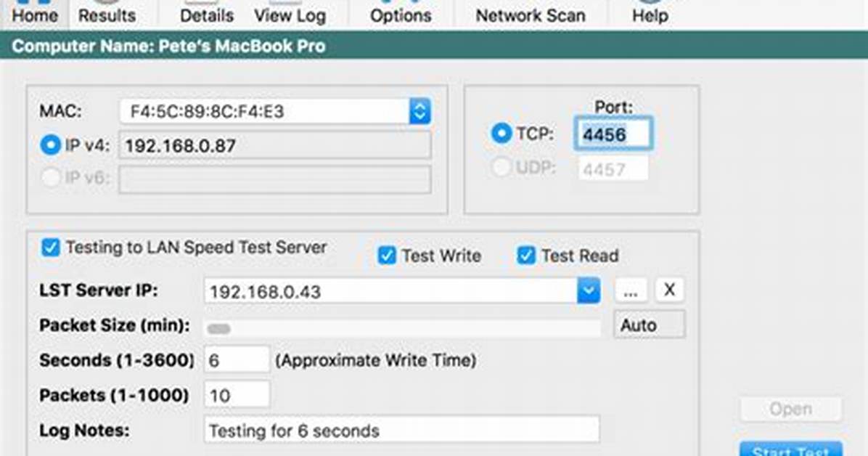Select the TCP radio button
Image resolution: width=868 pixels, height=456 pixels.
click(501, 133)
